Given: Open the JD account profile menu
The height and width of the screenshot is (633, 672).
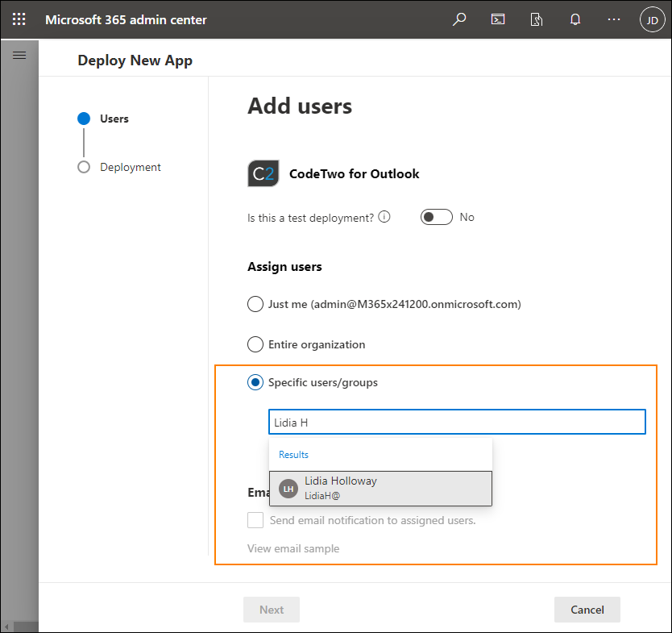Looking at the screenshot, I should pyautogui.click(x=652, y=19).
